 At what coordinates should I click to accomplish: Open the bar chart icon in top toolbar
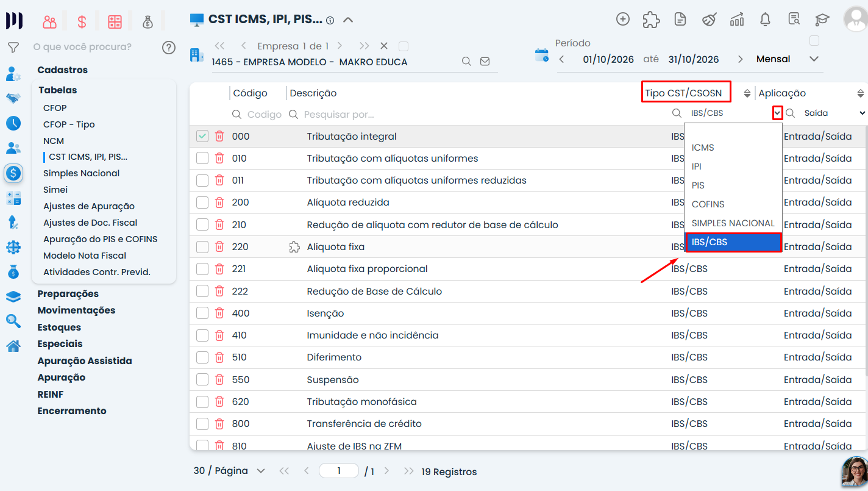(737, 19)
